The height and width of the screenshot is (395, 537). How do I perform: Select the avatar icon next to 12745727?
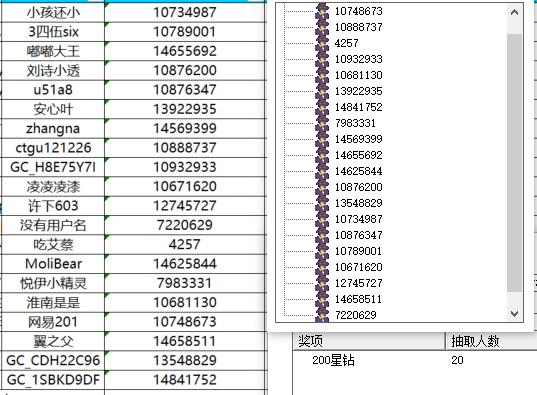pyautogui.click(x=322, y=283)
